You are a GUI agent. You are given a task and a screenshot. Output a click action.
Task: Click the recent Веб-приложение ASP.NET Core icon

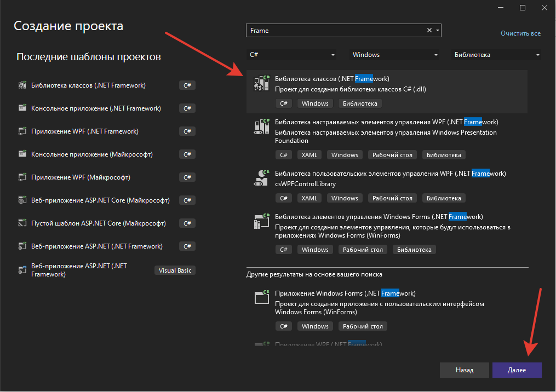22,200
